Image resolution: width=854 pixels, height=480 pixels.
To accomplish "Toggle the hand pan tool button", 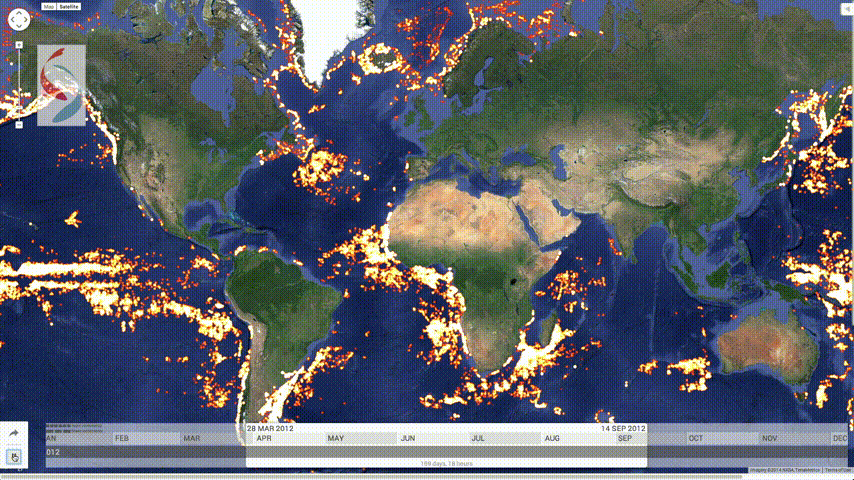I will pos(15,457).
